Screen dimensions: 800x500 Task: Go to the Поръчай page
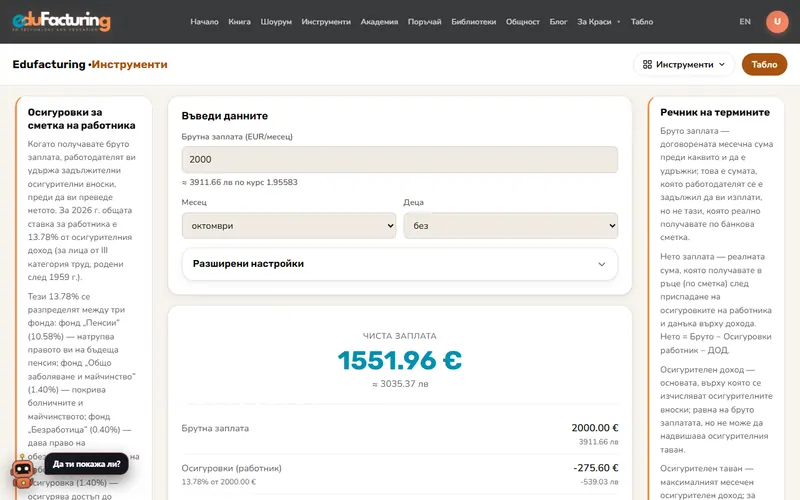424,21
